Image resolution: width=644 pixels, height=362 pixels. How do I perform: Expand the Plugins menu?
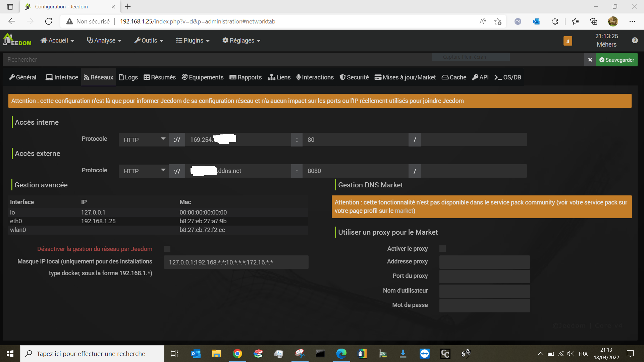(193, 41)
